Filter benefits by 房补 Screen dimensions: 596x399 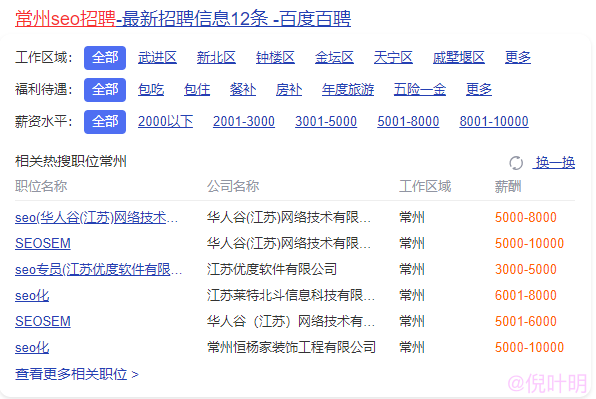289,90
